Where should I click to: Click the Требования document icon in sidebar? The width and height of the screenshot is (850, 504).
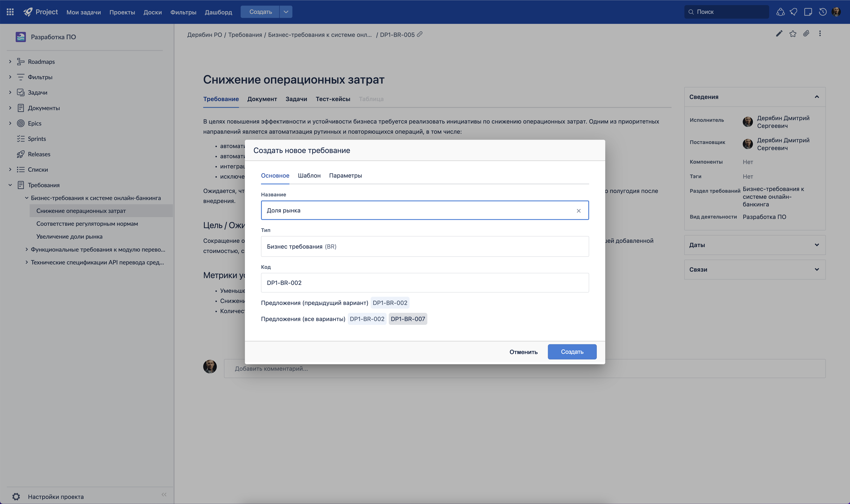(x=21, y=185)
